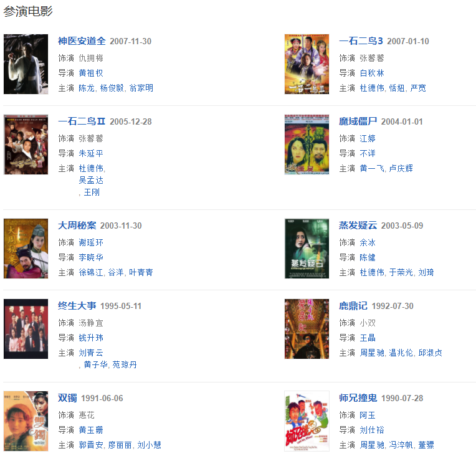476x456 pixels.
Task: Click the 一石二鸟Ⅱ title link
Action: (x=82, y=121)
